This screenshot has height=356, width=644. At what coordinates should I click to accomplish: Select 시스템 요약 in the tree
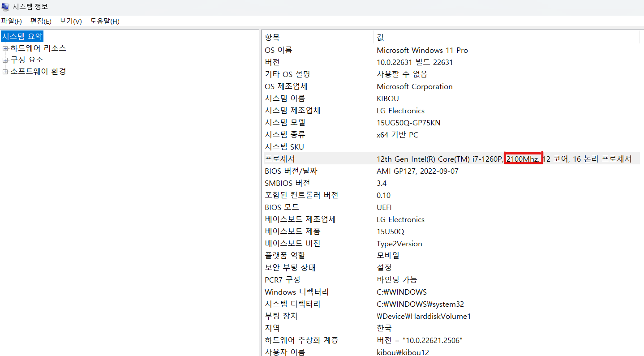point(22,36)
